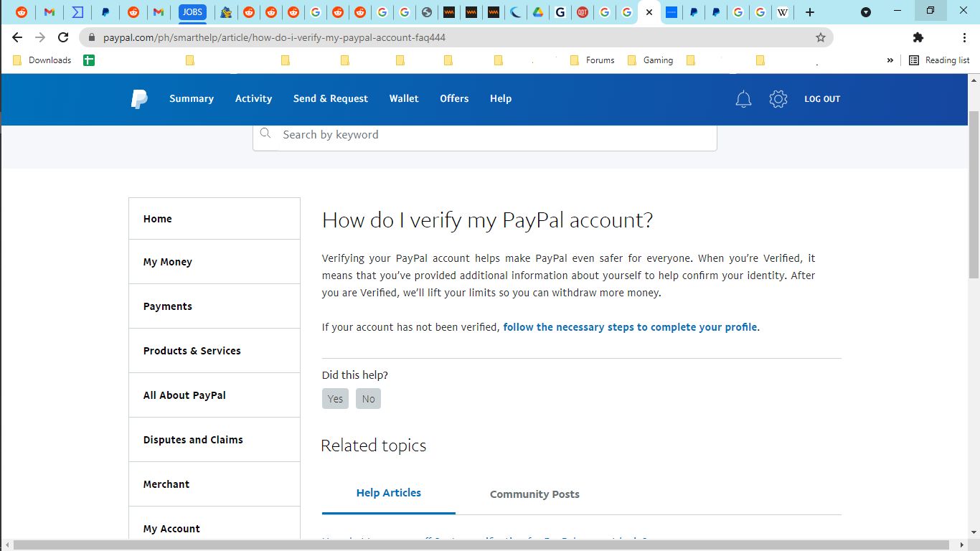Click the Related topics heading
The width and height of the screenshot is (980, 551).
point(374,446)
